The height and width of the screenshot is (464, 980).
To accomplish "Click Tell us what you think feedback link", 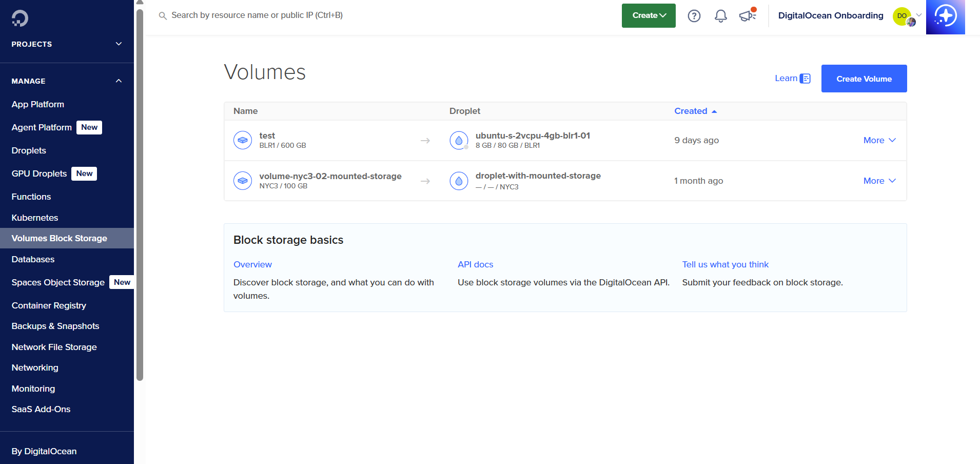I will 725,264.
